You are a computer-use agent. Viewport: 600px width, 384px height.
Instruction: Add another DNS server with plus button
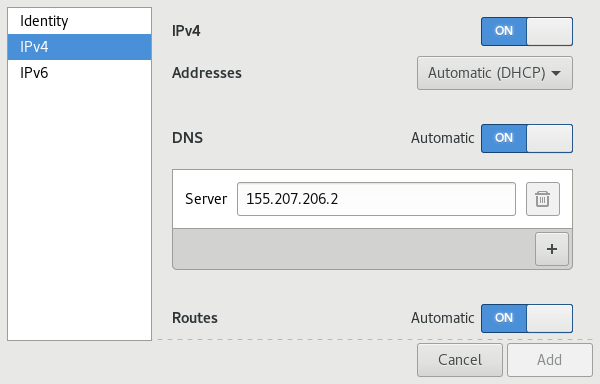tap(551, 249)
